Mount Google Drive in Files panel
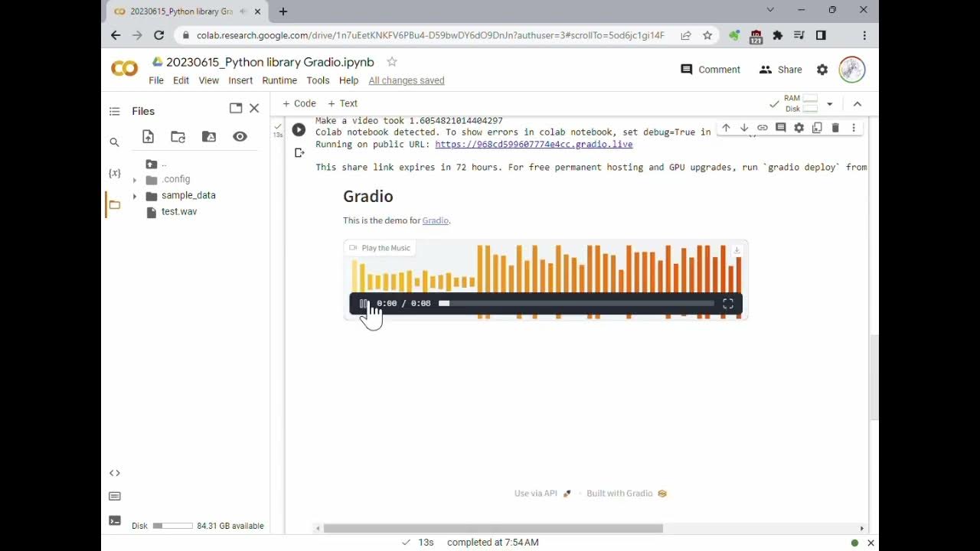Image resolution: width=980 pixels, height=551 pixels. point(209,136)
